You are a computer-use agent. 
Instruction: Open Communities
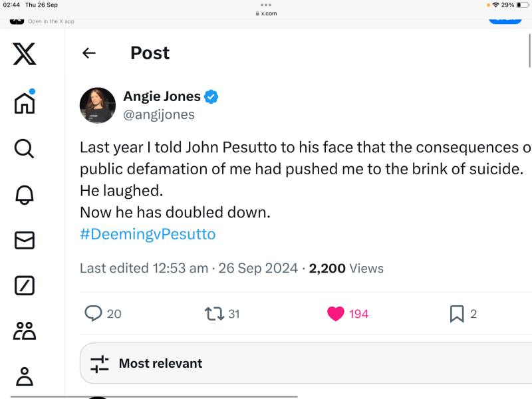tap(24, 331)
